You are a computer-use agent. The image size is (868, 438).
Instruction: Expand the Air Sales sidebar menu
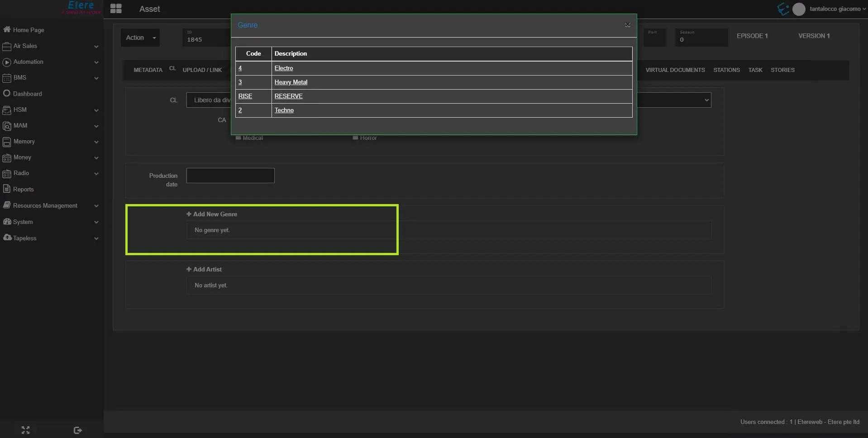tap(96, 46)
